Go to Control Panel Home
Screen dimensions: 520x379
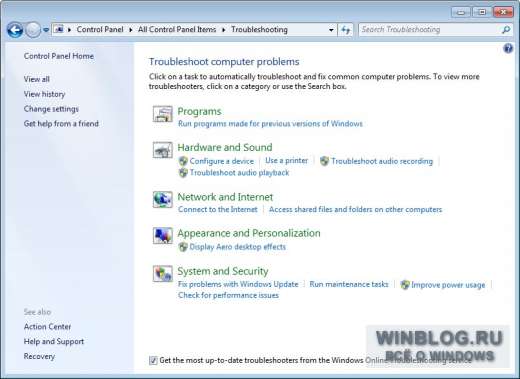coord(59,56)
